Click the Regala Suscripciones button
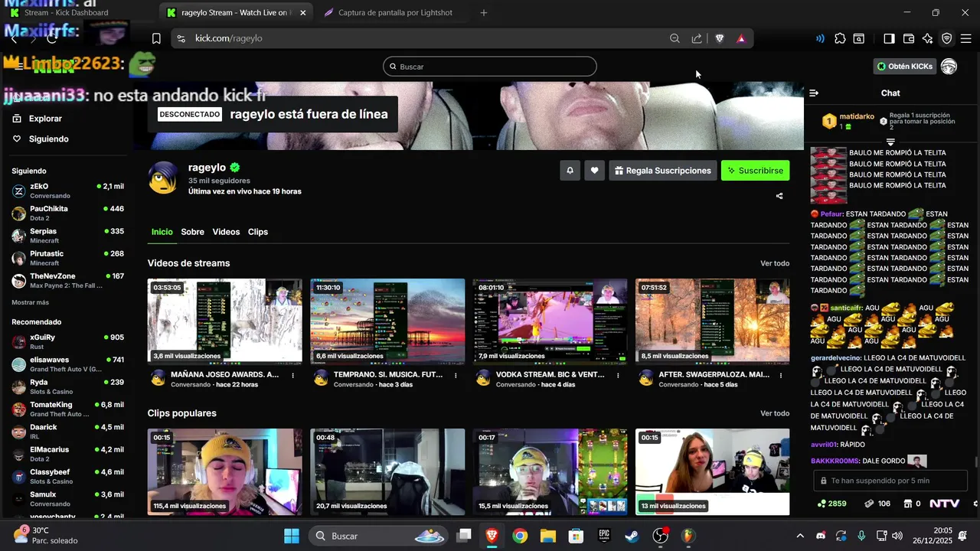Viewport: 980px width, 551px height. tap(662, 171)
